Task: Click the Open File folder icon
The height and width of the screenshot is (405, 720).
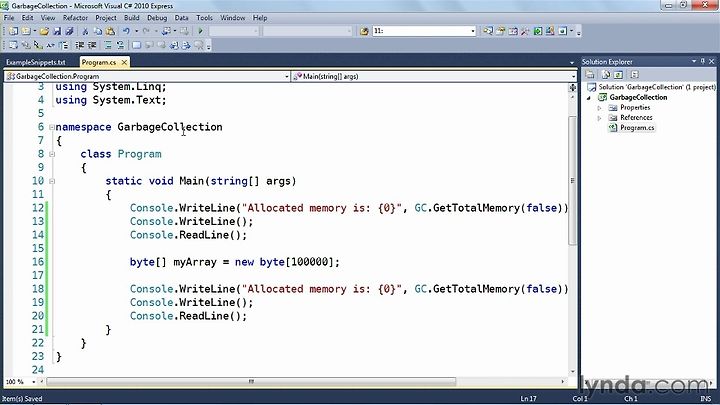Action: [x=45, y=31]
